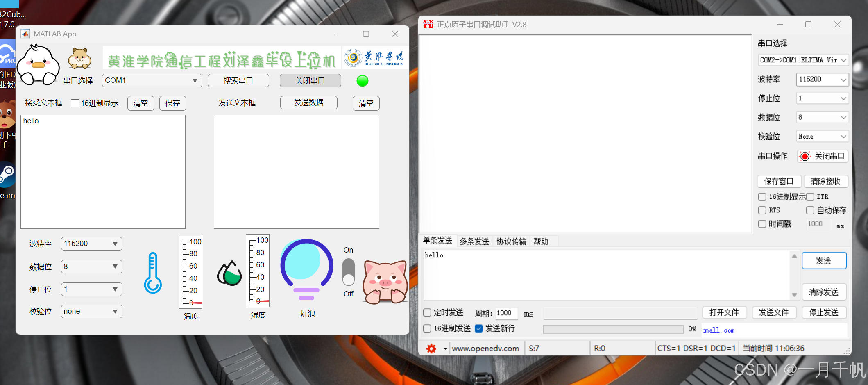Viewport: 868px width, 385px height.
Task: Click the red record icon in 关闭串口
Action: [805, 156]
